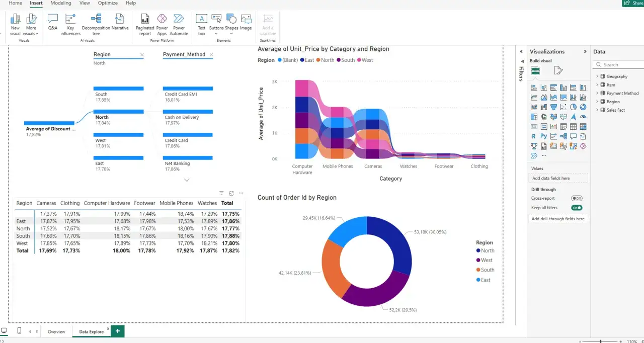Click the South swatch in donut legend

point(478,270)
